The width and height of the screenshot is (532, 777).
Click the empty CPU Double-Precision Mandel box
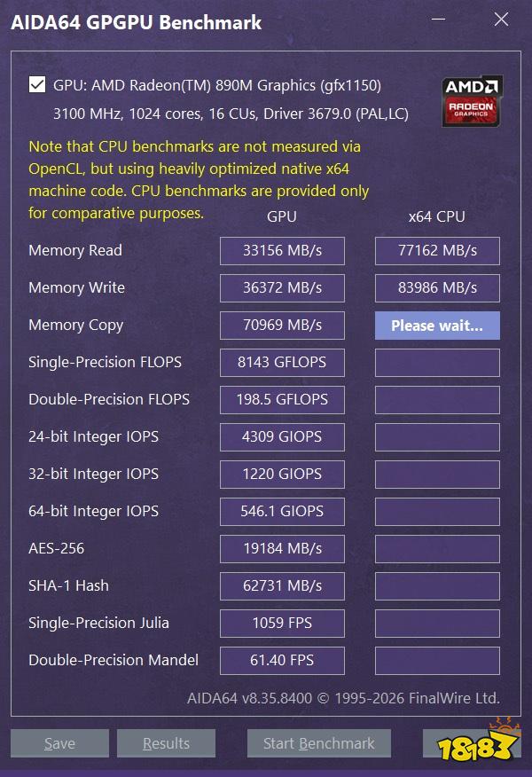[x=437, y=661]
